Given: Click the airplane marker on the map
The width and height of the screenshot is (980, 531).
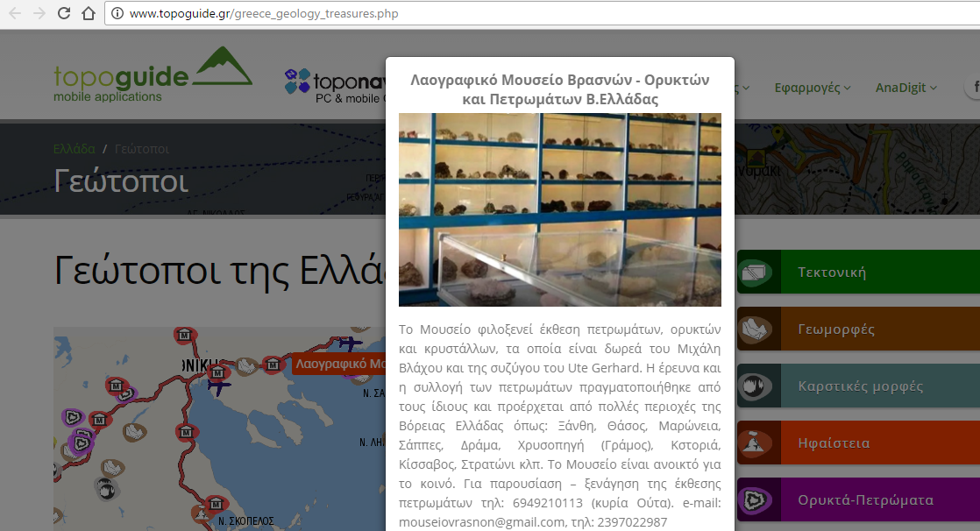Looking at the screenshot, I should click(x=219, y=382).
